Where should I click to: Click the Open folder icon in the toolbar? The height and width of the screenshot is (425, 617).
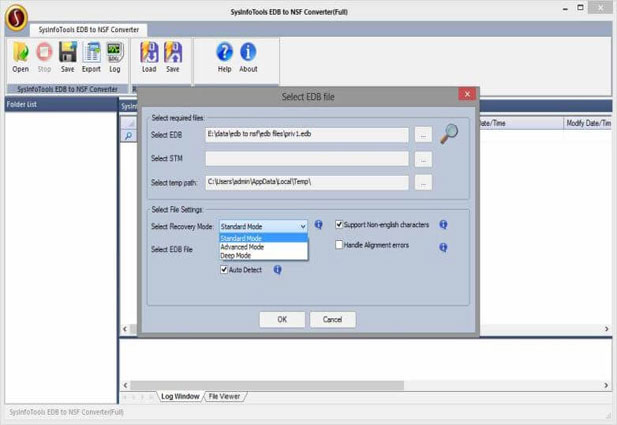tap(20, 52)
